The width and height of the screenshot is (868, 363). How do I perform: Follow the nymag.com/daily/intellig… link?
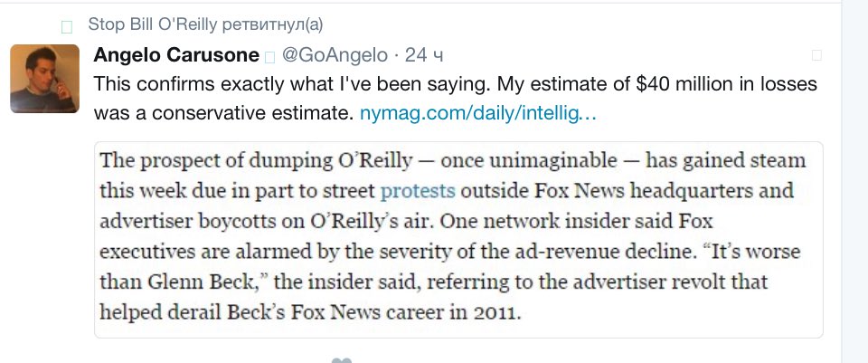tap(478, 114)
